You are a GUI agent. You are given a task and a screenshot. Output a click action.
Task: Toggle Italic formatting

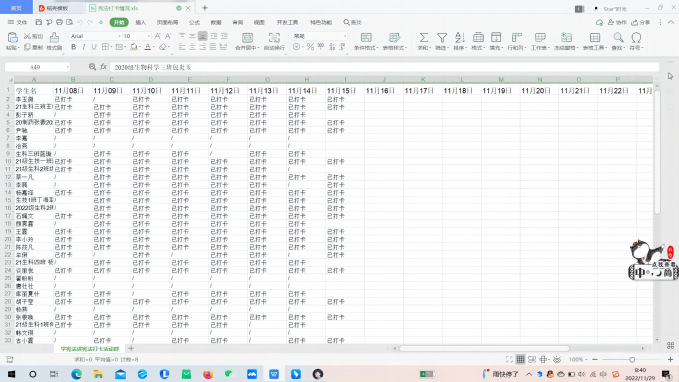pyautogui.click(x=84, y=47)
